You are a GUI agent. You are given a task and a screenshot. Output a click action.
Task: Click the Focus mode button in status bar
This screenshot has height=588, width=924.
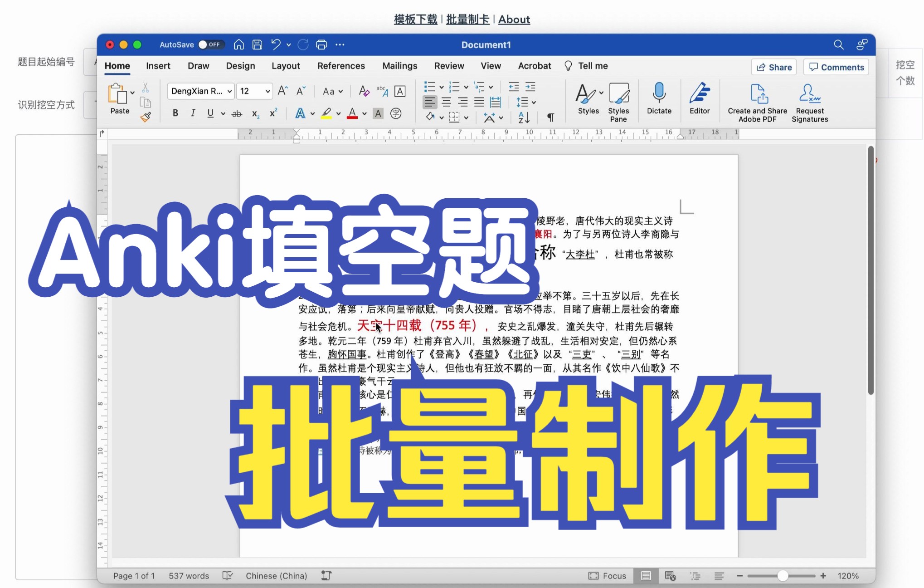(x=607, y=576)
